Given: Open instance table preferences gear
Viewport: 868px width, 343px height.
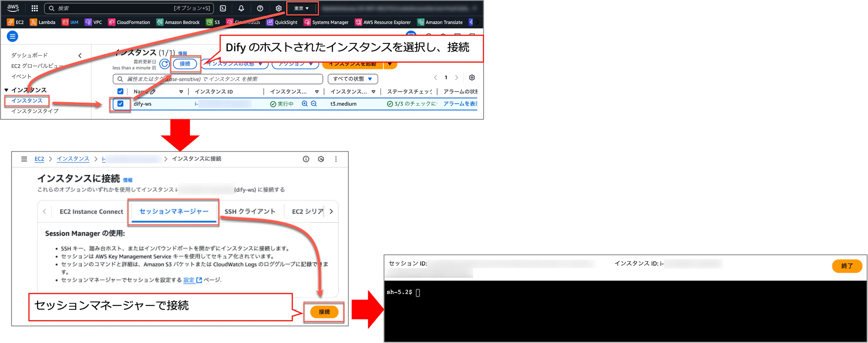Looking at the screenshot, I should (472, 78).
